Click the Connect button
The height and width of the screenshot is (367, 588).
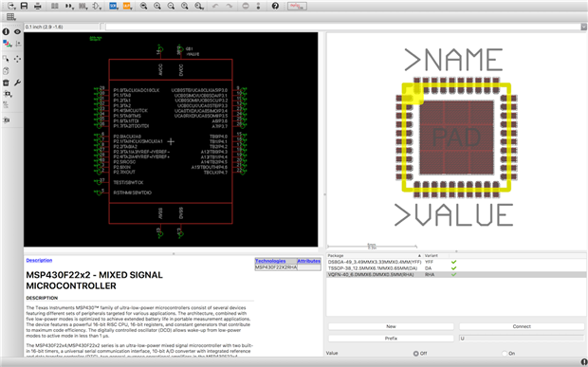pos(522,326)
